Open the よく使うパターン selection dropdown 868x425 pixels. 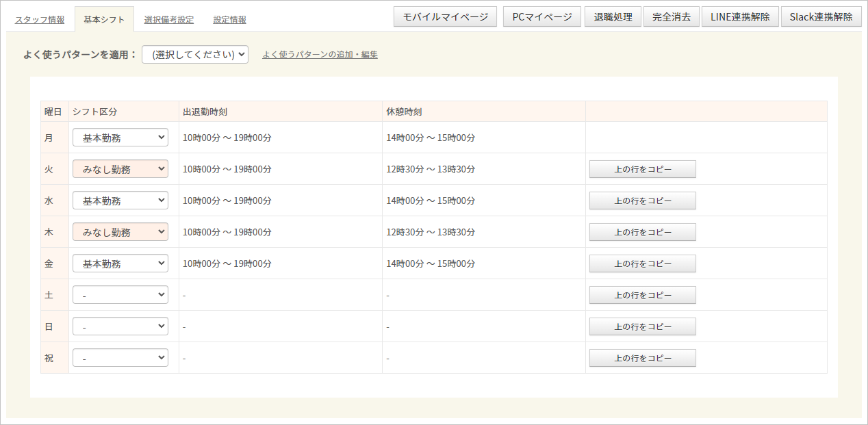click(x=195, y=55)
